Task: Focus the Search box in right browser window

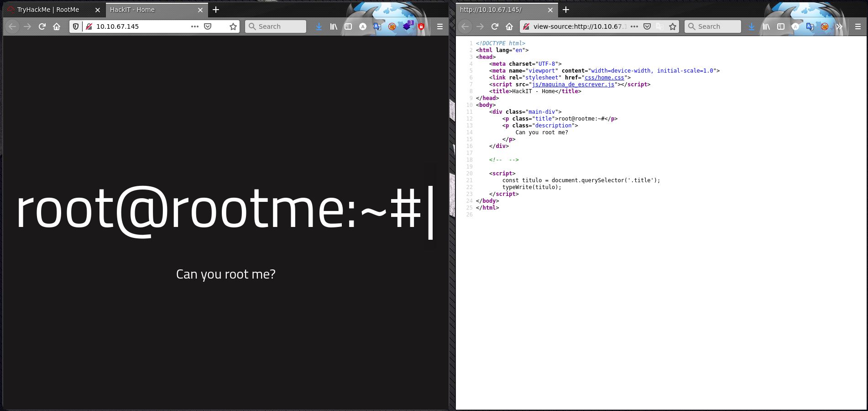Action: click(x=712, y=26)
